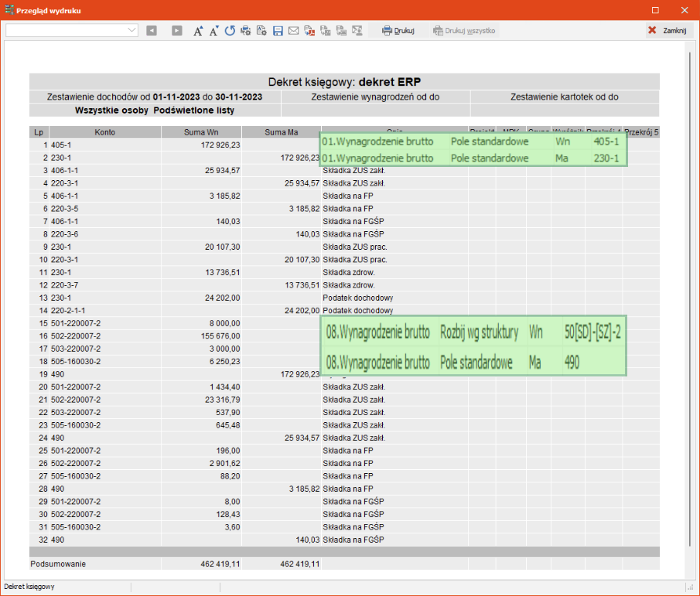
Task: Click account 220-2-1-1 in row 14
Action: [68, 311]
